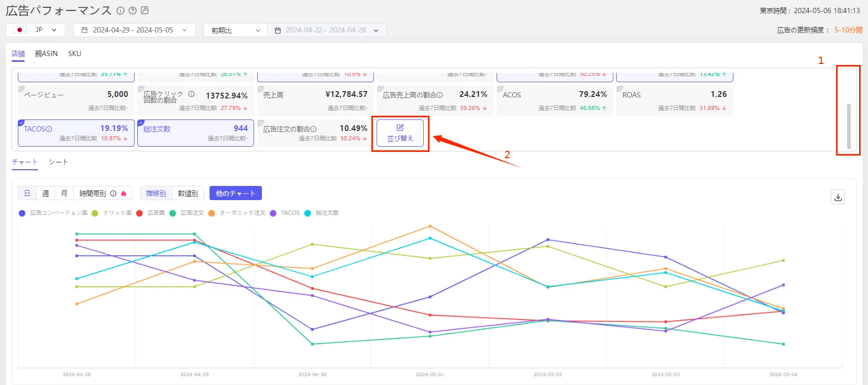This screenshot has height=385, width=868.
Task: Click the metrics panel vertical scrollbar thumb
Action: click(849, 126)
